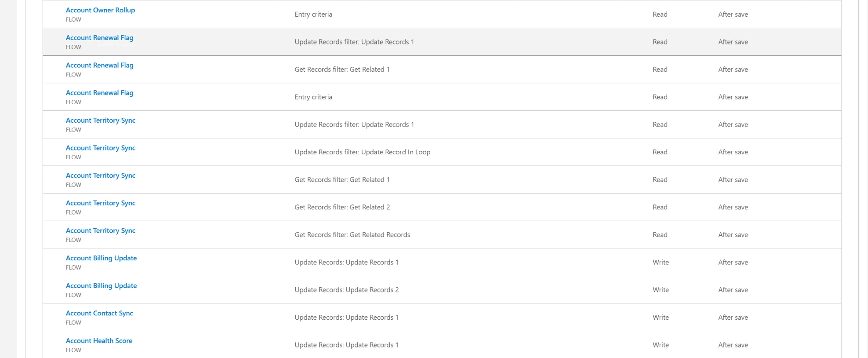Select 'Entry criteria' text in Account Renewal Flag row

click(x=313, y=97)
